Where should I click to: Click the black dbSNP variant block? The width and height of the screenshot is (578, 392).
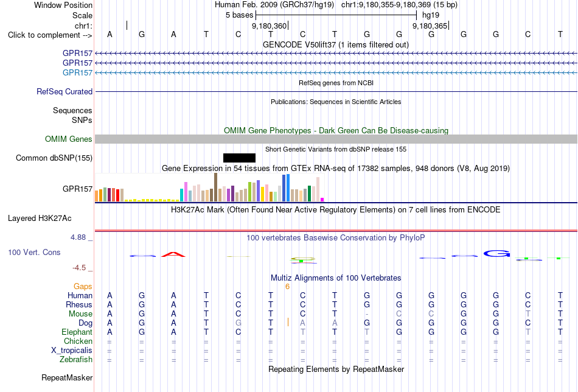coord(239,158)
